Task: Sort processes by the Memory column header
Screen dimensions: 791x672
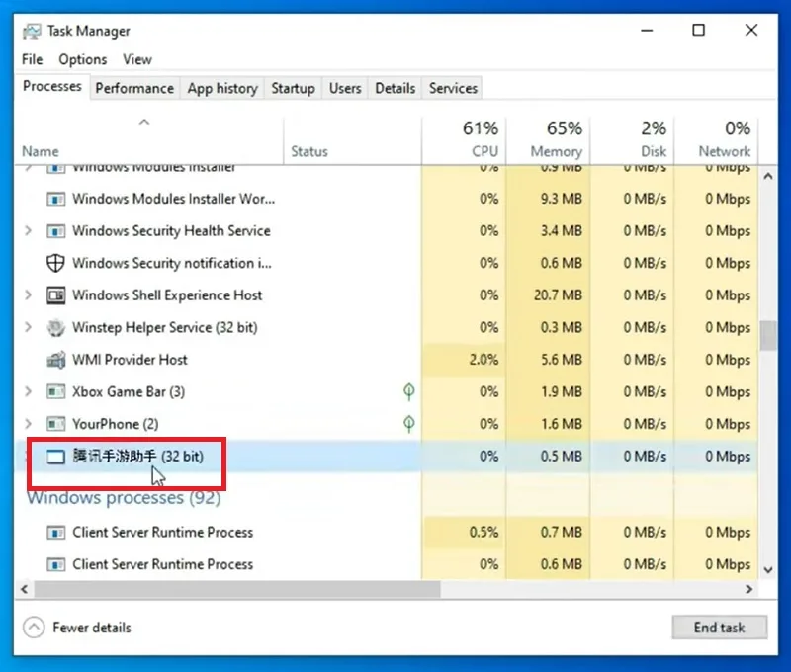Action: click(549, 139)
